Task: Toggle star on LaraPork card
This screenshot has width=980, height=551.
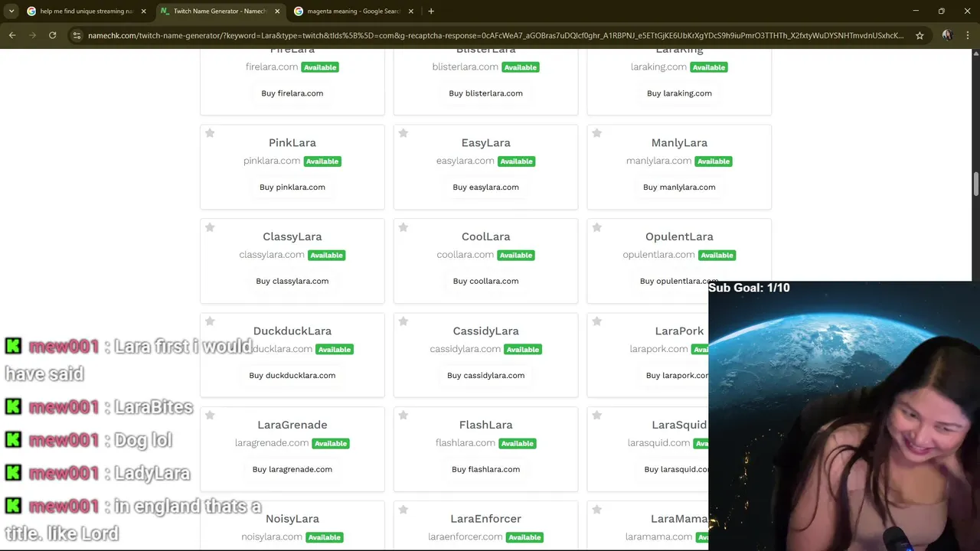Action: pos(597,321)
